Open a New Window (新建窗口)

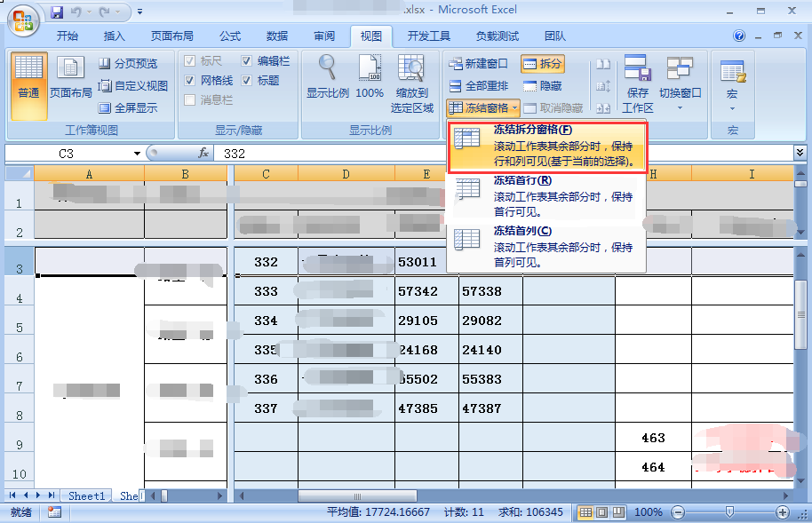tap(478, 64)
